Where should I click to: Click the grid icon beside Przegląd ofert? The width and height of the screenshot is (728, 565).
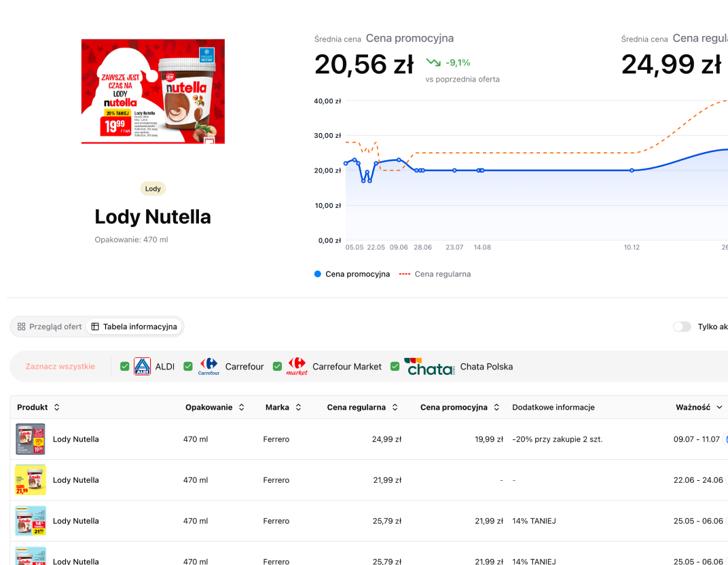pos(21,327)
